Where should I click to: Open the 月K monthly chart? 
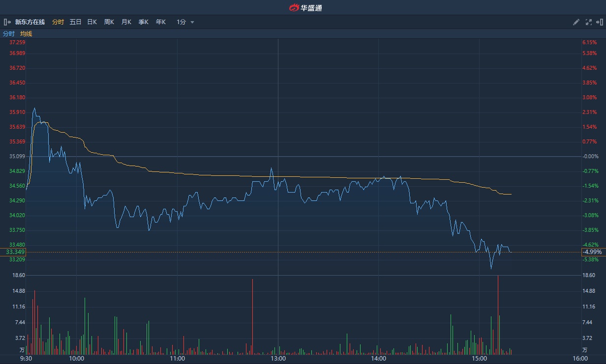click(x=126, y=22)
